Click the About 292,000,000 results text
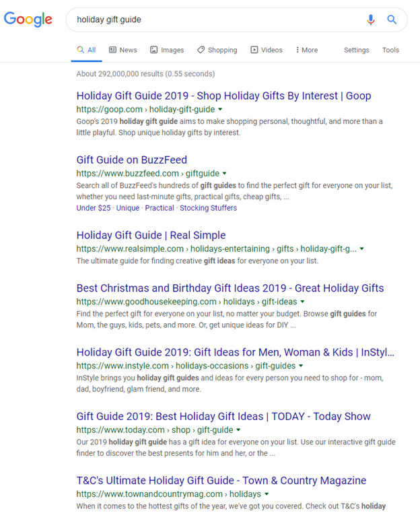The image size is (420, 513). coord(145,73)
